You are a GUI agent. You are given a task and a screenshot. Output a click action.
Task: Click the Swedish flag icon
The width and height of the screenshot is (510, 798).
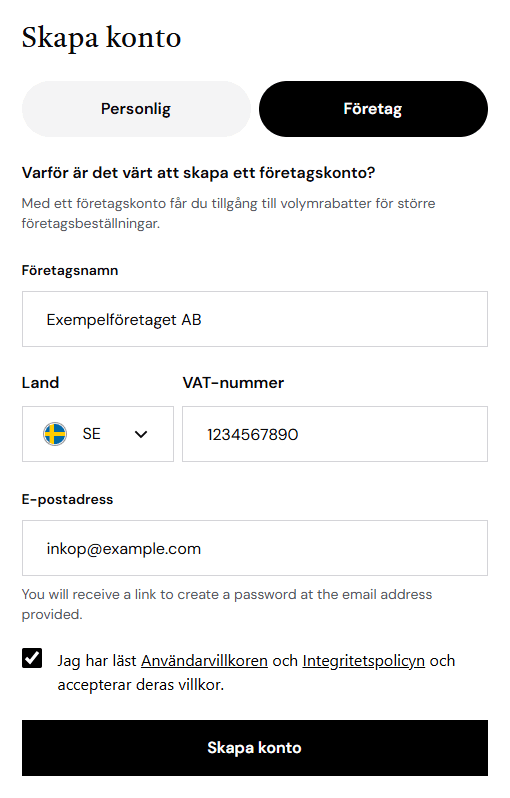55,434
